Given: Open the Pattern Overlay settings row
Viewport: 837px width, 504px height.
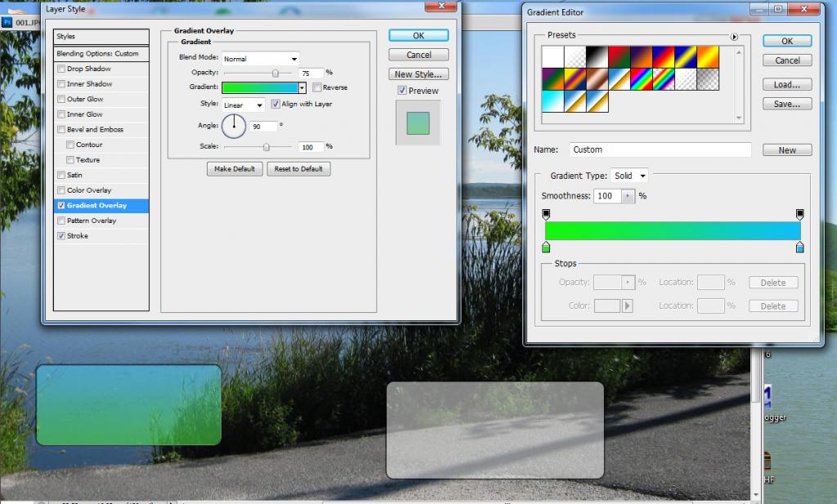Looking at the screenshot, I should click(x=101, y=221).
